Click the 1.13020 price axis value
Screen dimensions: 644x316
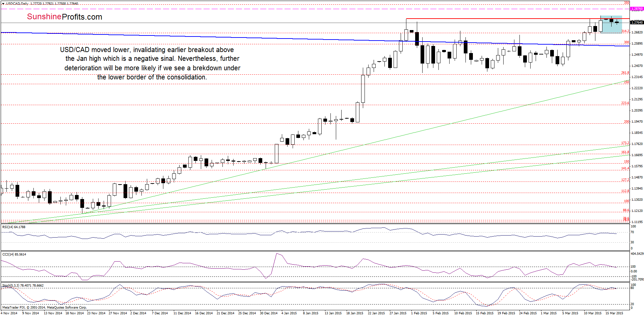[x=637, y=200]
